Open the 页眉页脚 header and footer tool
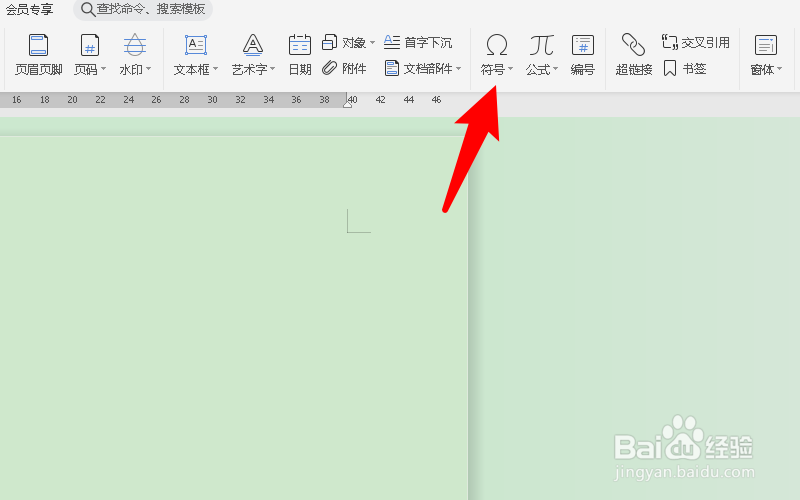Screen dimensions: 800x500 pyautogui.click(x=38, y=55)
